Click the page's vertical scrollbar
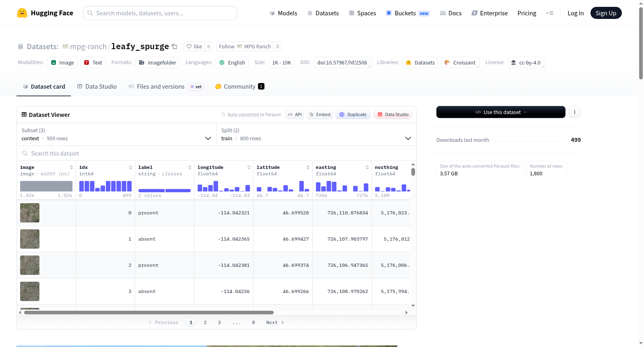The width and height of the screenshot is (644, 347). [641, 44]
